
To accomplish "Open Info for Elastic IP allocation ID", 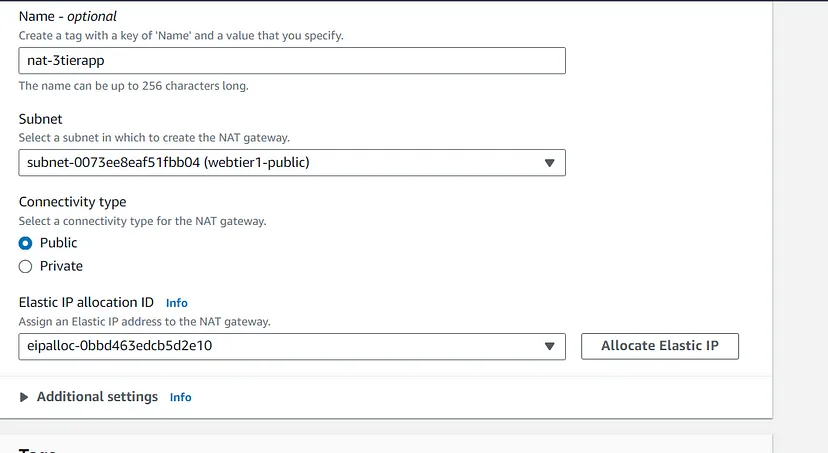I will (177, 302).
